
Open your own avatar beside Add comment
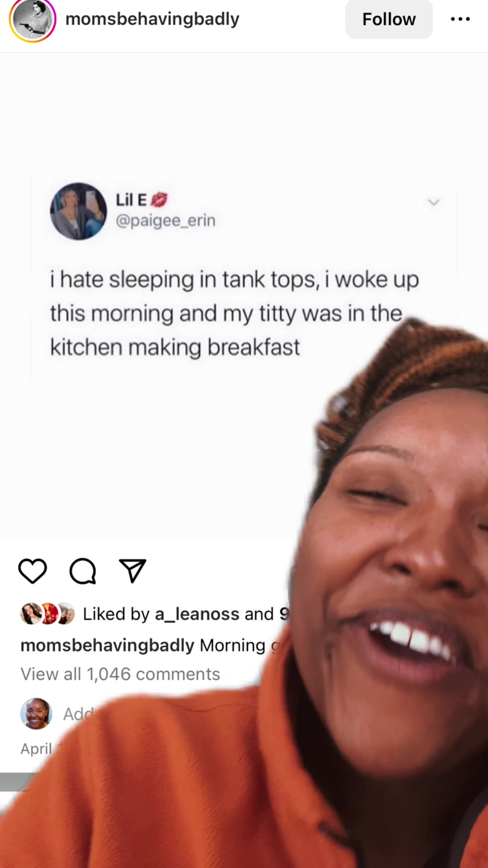click(x=36, y=714)
